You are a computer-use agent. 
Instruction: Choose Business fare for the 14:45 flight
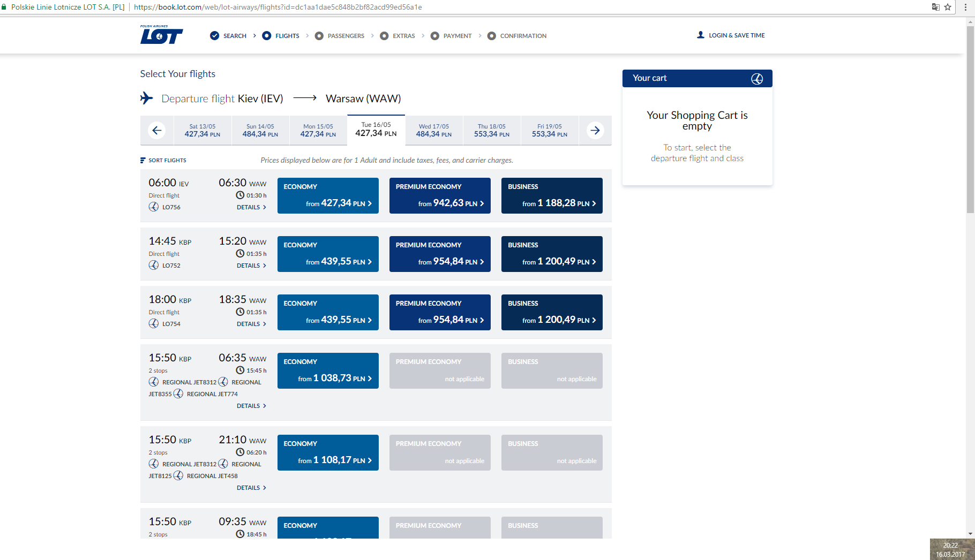coord(552,254)
